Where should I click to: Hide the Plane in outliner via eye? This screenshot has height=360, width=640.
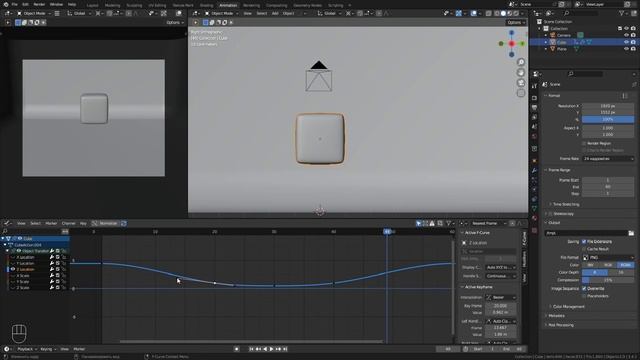626,49
